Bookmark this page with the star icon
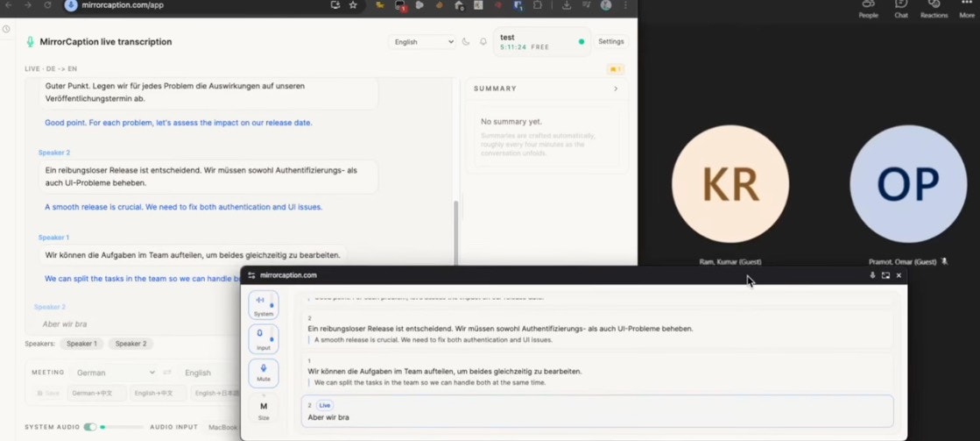980x441 pixels. pyautogui.click(x=353, y=5)
